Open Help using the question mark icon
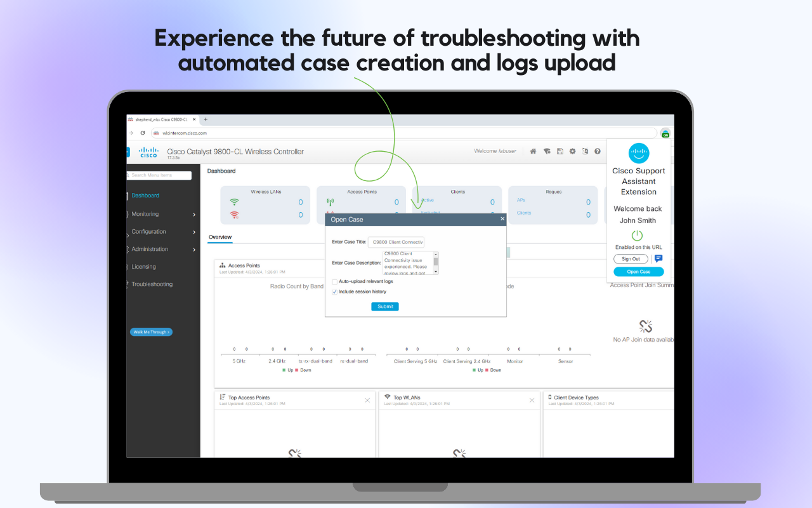The image size is (812, 508). [597, 151]
